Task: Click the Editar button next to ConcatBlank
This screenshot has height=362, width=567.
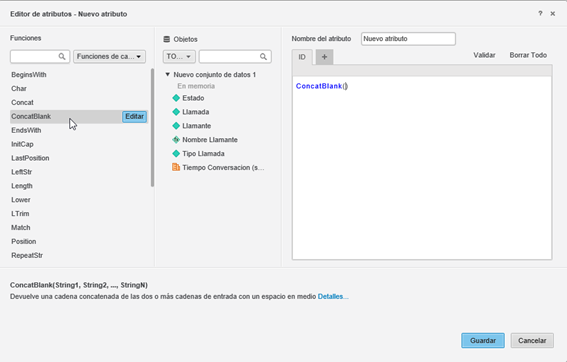Action: point(135,116)
